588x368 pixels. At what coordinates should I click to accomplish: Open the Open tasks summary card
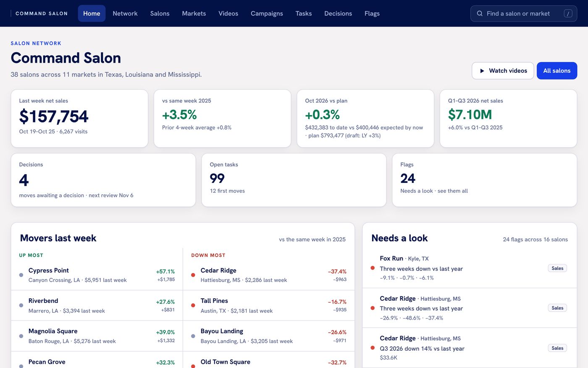[x=294, y=180]
